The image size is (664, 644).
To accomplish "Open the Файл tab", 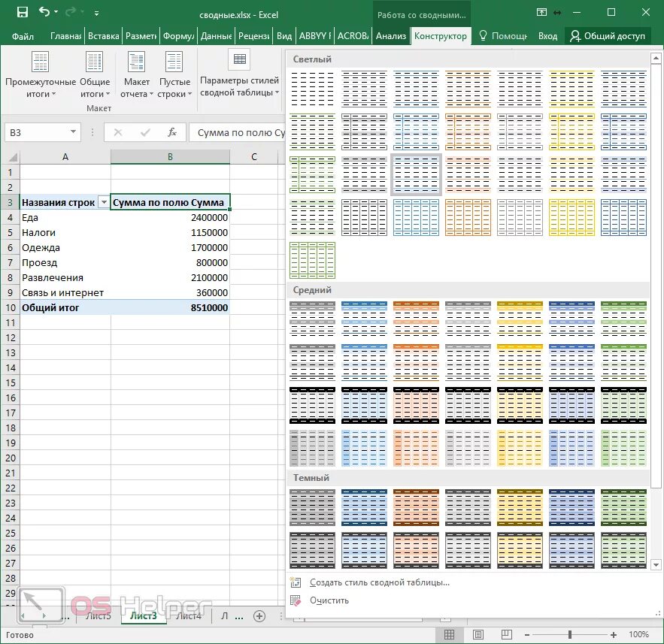I will [23, 36].
